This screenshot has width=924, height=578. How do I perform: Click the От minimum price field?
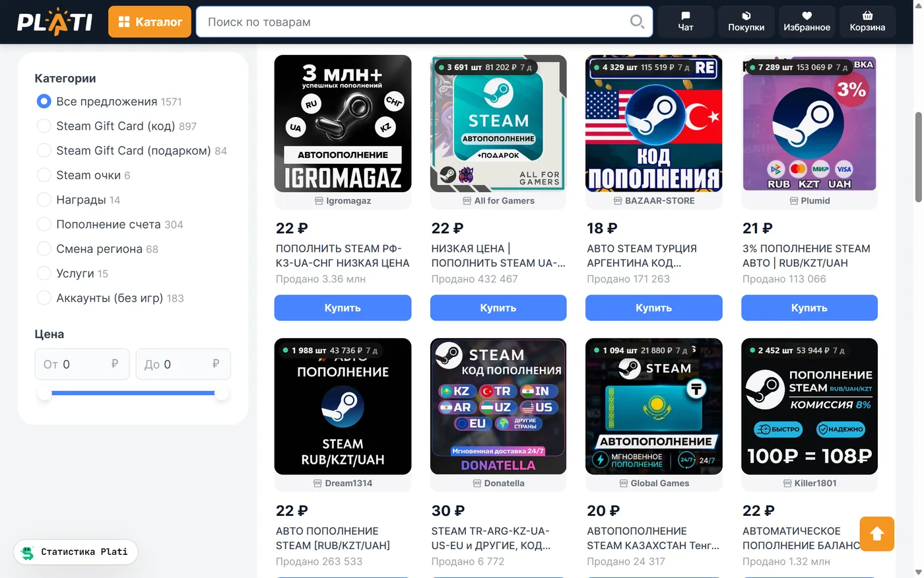coord(82,364)
